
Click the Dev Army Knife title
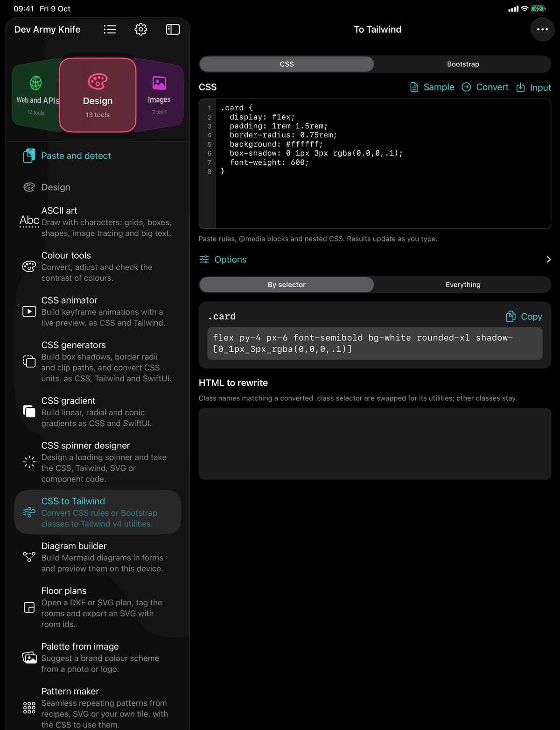click(x=47, y=29)
